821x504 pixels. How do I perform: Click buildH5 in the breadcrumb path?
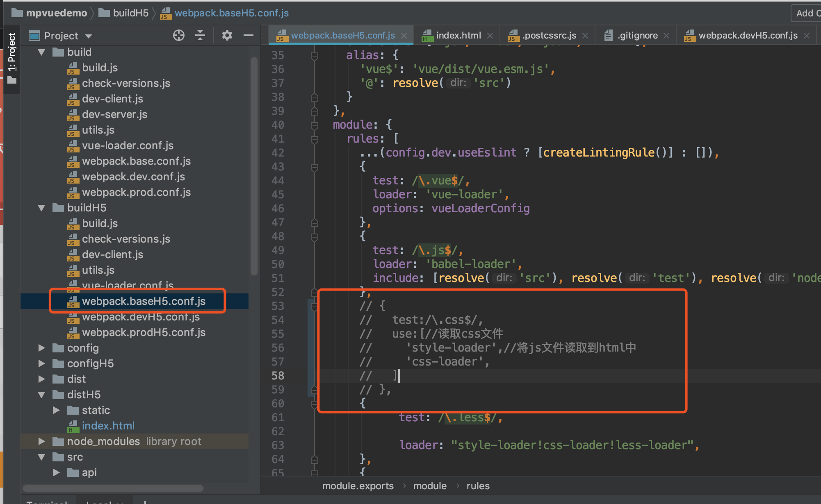click(130, 13)
